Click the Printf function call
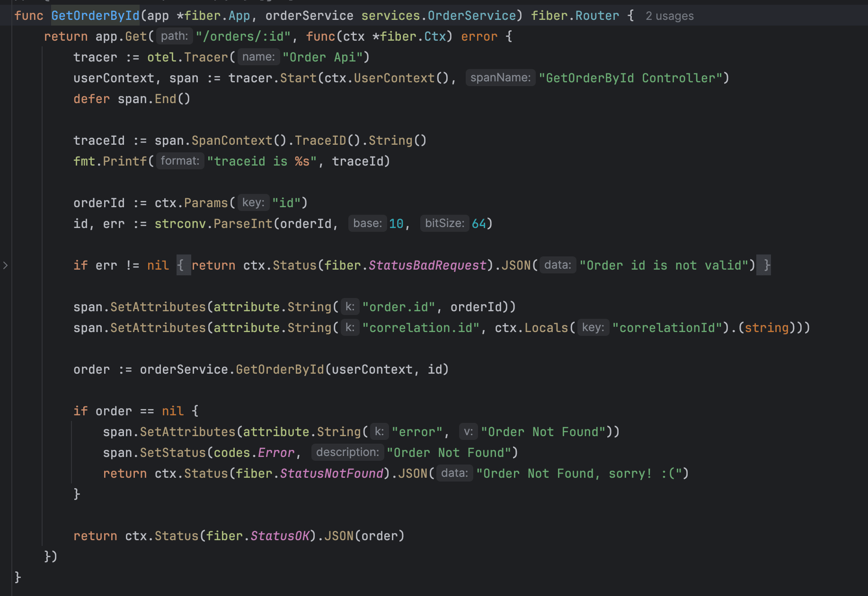The height and width of the screenshot is (596, 868). (x=125, y=161)
